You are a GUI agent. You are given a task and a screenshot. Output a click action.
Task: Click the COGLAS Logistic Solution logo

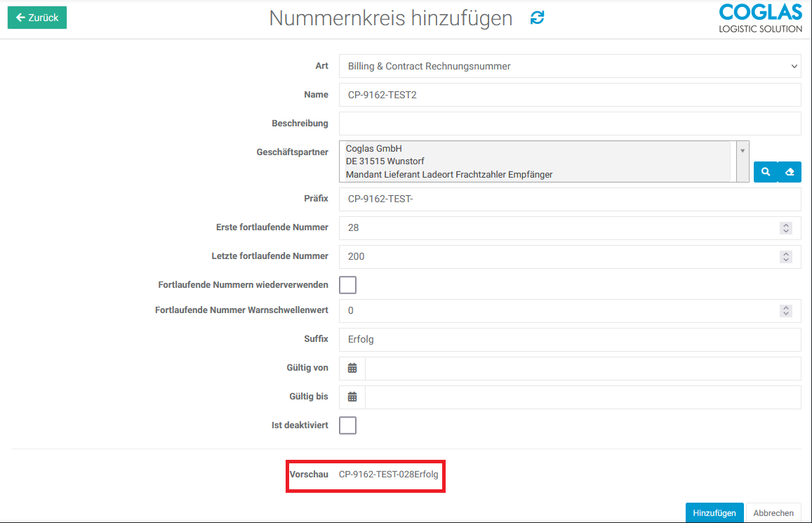click(x=760, y=18)
